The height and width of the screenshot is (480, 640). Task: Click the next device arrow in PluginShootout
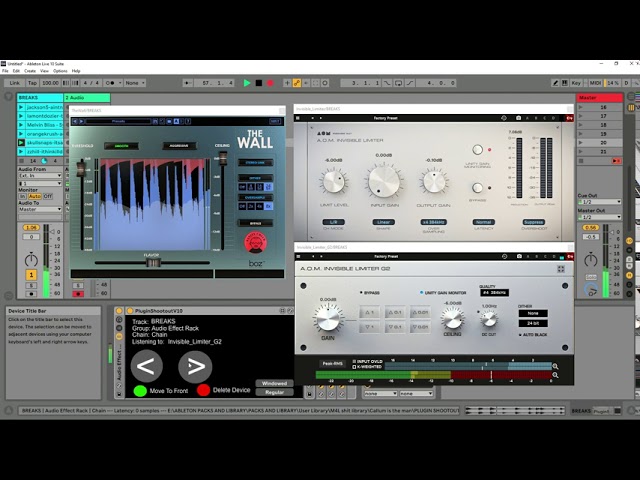click(x=195, y=366)
